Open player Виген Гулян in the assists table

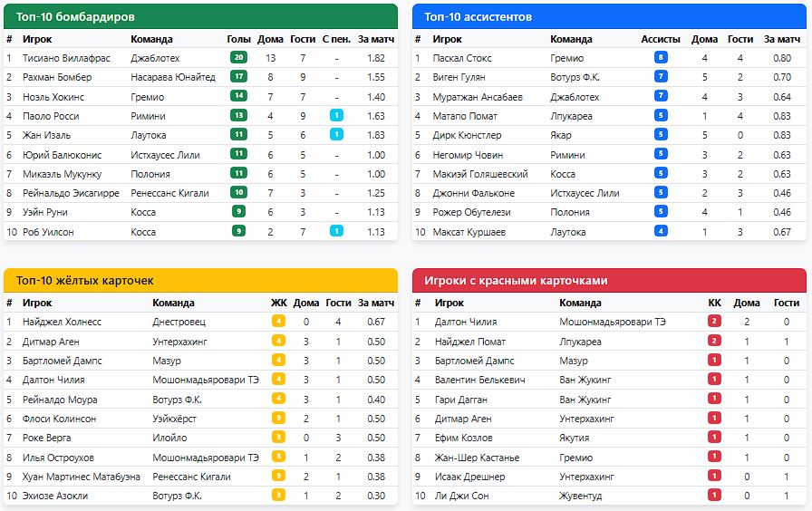click(459, 78)
